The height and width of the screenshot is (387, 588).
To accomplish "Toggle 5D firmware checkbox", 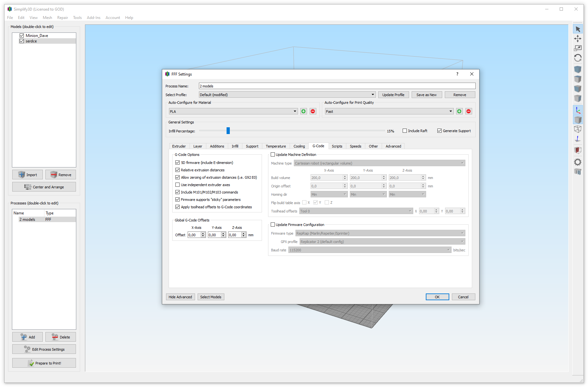I will 177,163.
